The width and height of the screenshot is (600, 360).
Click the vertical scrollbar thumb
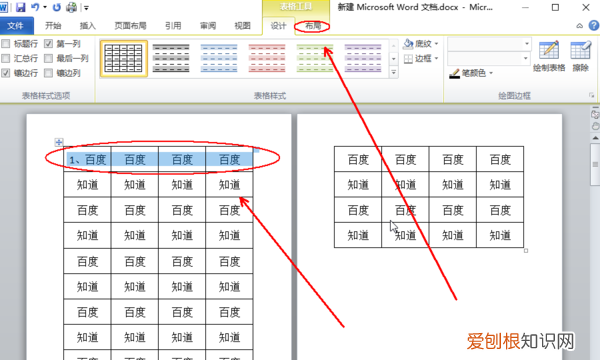pyautogui.click(x=595, y=165)
